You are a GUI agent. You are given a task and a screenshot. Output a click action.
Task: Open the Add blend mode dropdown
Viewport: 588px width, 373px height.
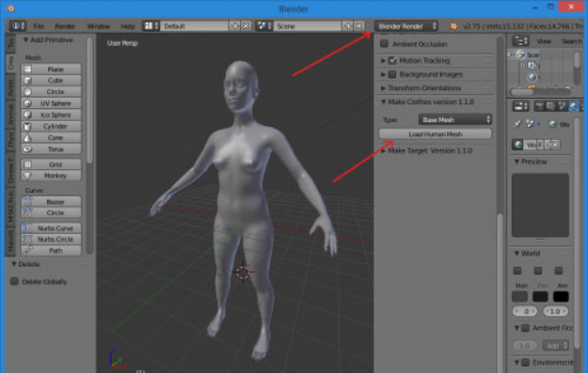click(x=555, y=346)
